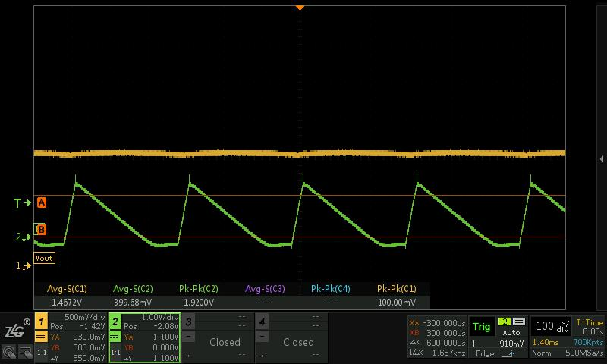Open the trigger Auto mode selector
This screenshot has height=364, width=607.
[x=511, y=332]
